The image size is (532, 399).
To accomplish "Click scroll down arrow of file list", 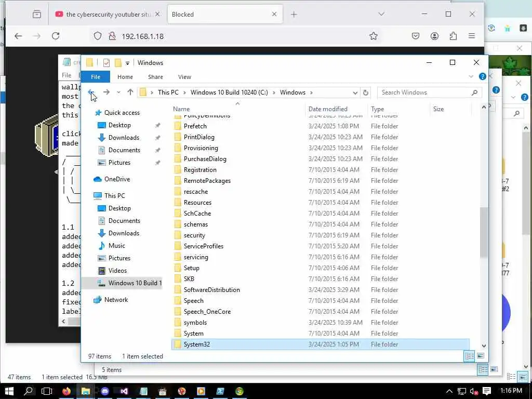I will 484,345.
